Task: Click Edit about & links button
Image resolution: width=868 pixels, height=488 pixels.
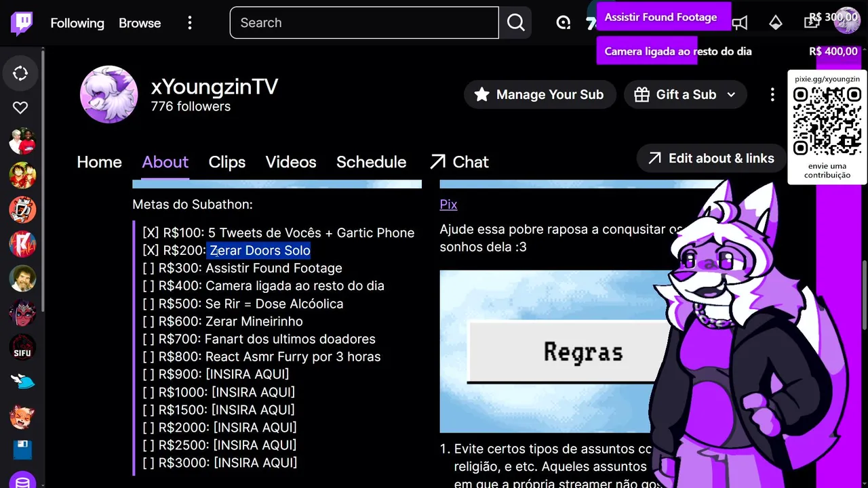Action: 711,158
